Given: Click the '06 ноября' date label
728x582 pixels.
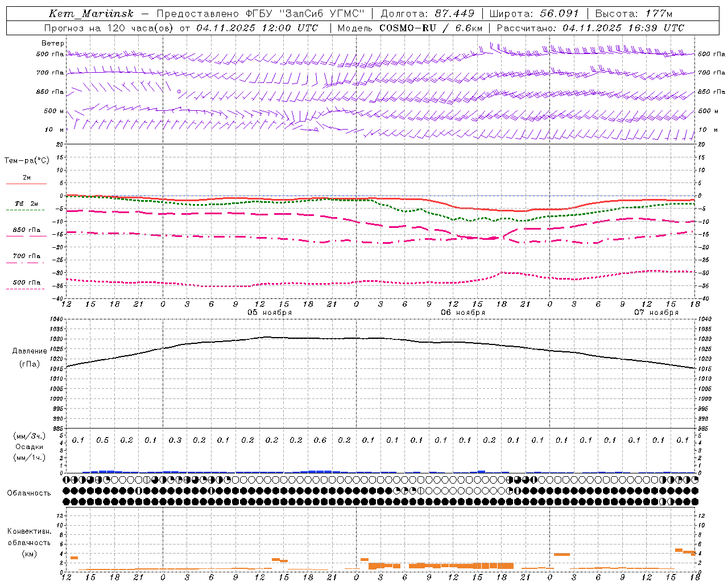Looking at the screenshot, I should [463, 313].
